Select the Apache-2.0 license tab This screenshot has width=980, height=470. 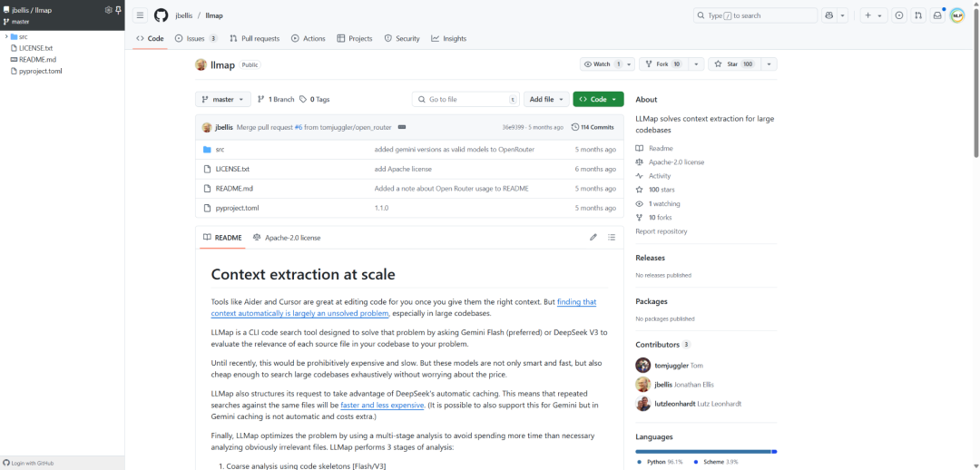pyautogui.click(x=287, y=238)
